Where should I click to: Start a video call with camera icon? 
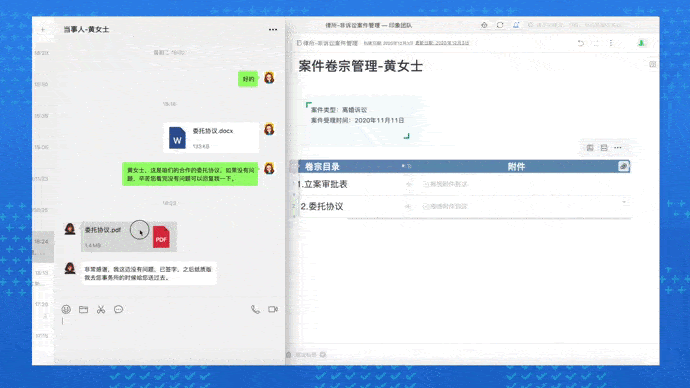pos(273,309)
